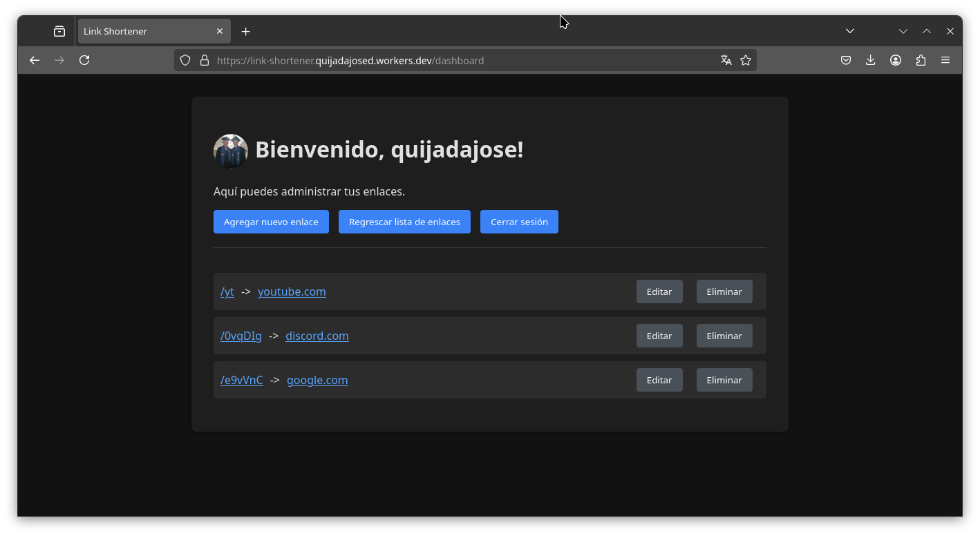Click the Firefox View icon
The width and height of the screenshot is (980, 536).
(59, 30)
